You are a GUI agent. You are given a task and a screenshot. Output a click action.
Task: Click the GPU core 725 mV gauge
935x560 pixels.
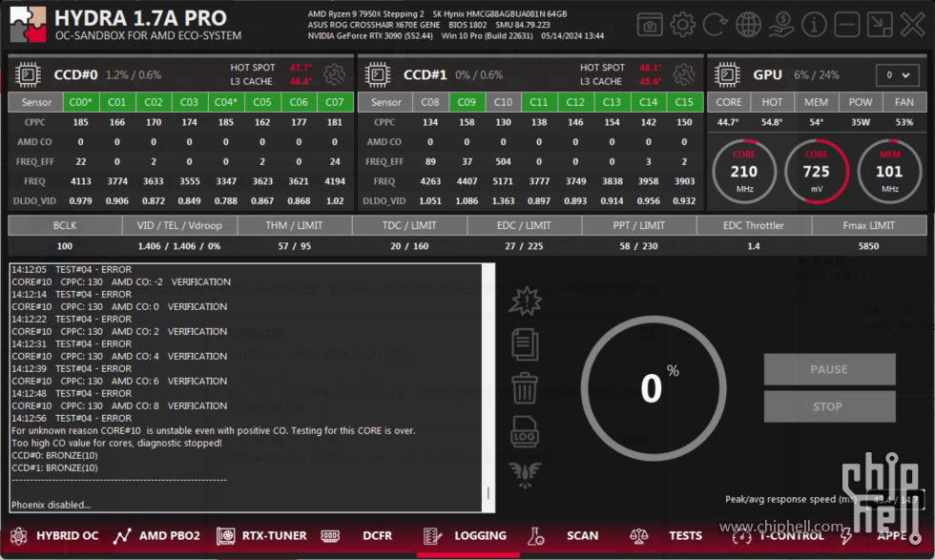pyautogui.click(x=817, y=172)
